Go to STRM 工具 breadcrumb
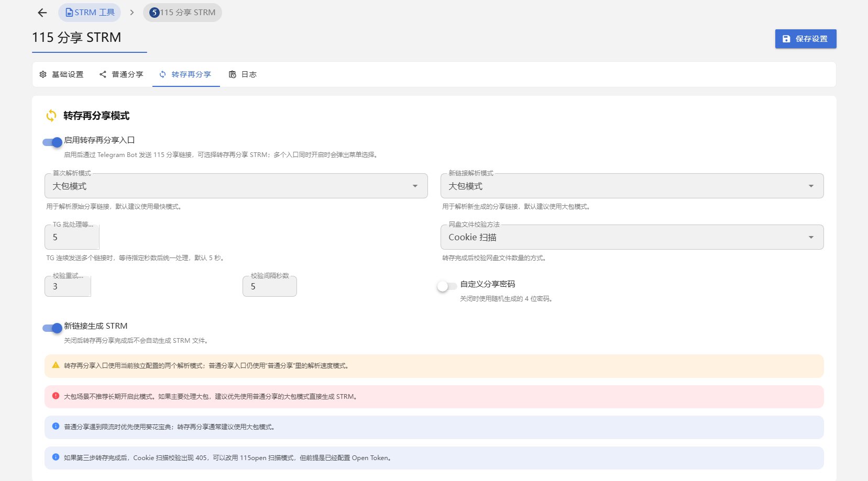The image size is (868, 481). pyautogui.click(x=90, y=13)
